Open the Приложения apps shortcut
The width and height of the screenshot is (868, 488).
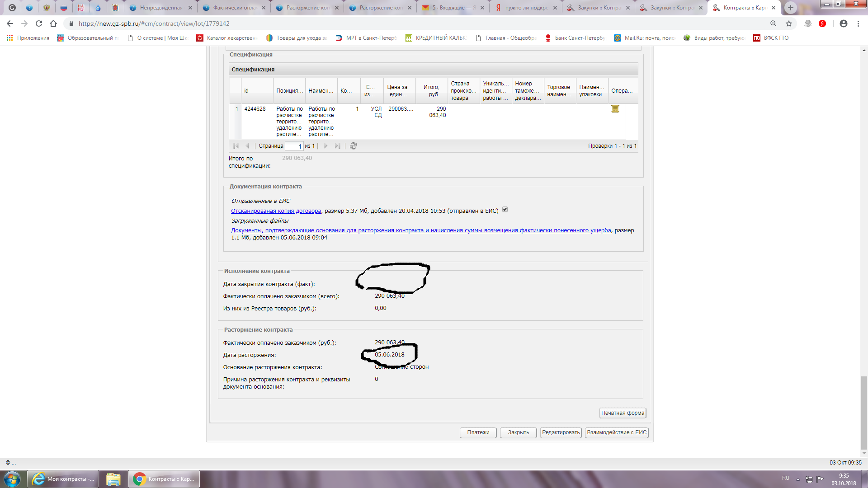(28, 38)
